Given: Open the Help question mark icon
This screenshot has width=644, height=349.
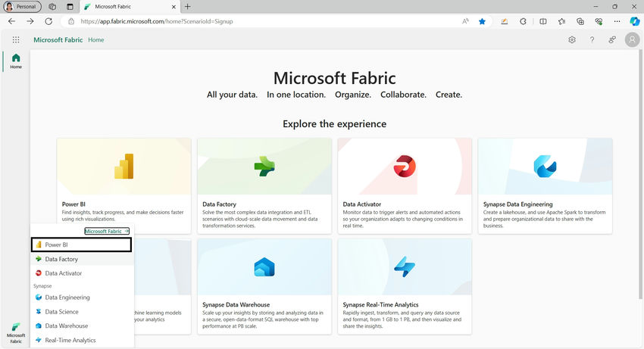Looking at the screenshot, I should point(592,40).
